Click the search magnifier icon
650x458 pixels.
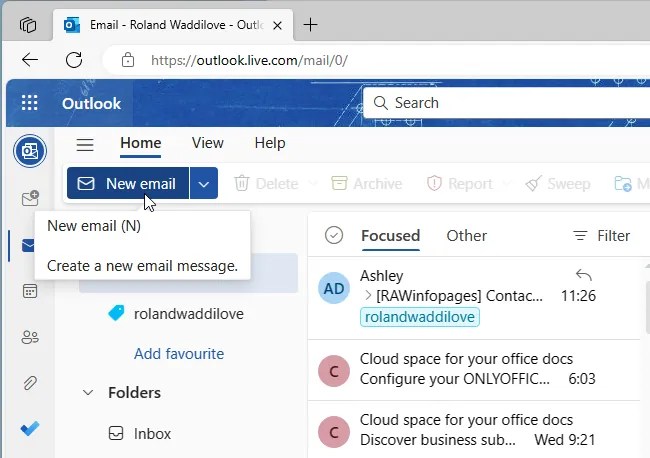[380, 103]
